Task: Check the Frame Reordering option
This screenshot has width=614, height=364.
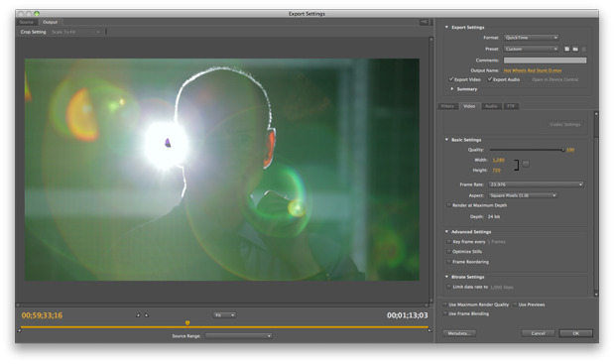Action: point(448,262)
